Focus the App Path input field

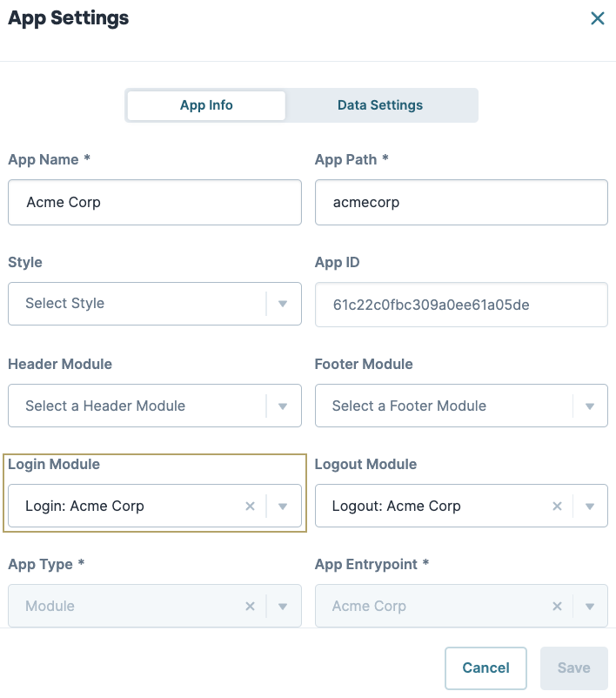[461, 203]
